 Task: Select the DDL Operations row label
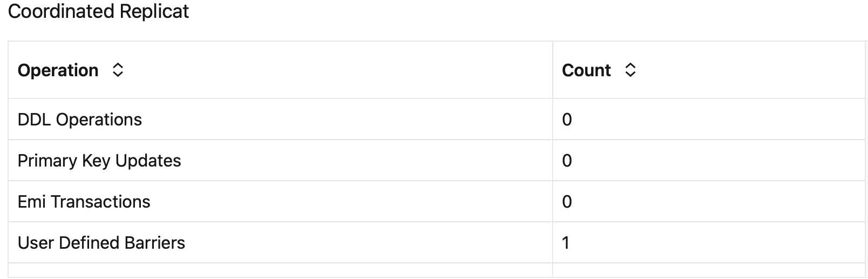click(x=79, y=119)
